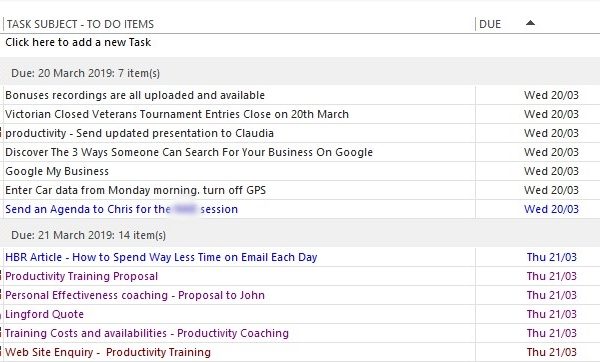Open the HBR Article email task
600x362 pixels.
click(x=161, y=257)
